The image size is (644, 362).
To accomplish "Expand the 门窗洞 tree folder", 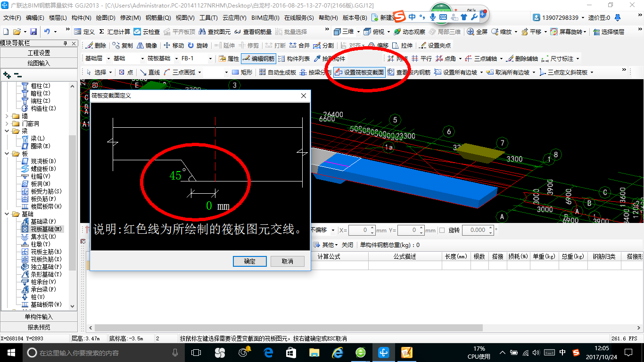I will coord(6,123).
